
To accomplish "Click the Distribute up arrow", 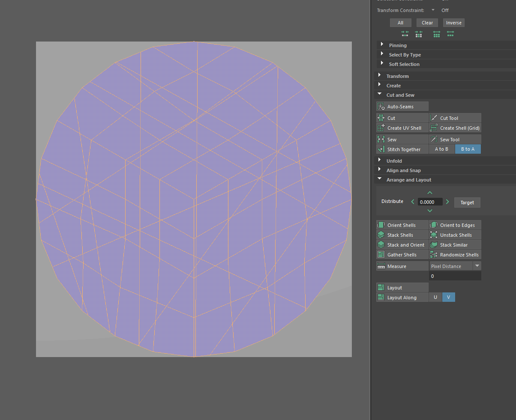I will [430, 193].
